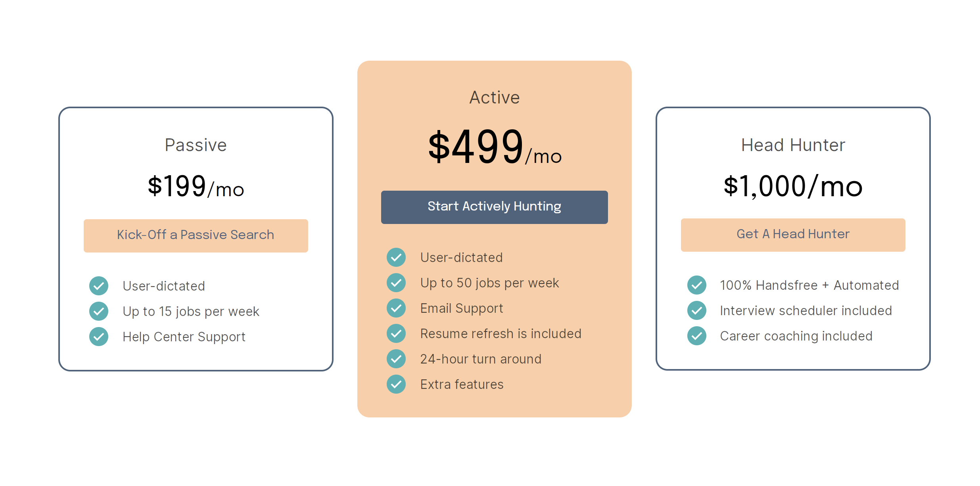This screenshot has height=486, width=980.
Task: Click checkmark next to Interview scheduler included
Action: click(x=697, y=310)
